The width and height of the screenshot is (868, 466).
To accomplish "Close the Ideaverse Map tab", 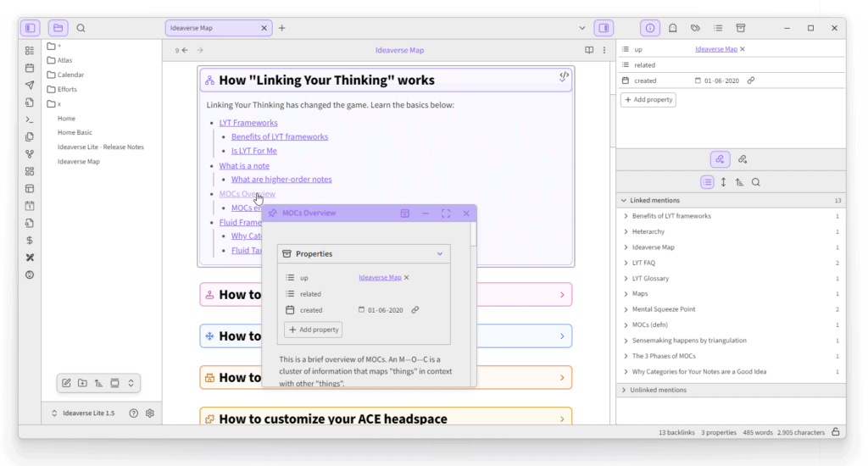I will click(x=264, y=28).
